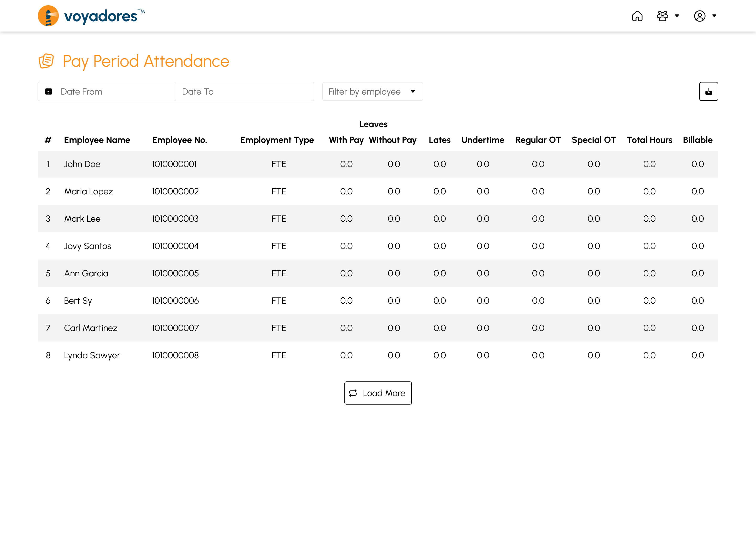Expand the arrow beside the account icon

(x=714, y=16)
